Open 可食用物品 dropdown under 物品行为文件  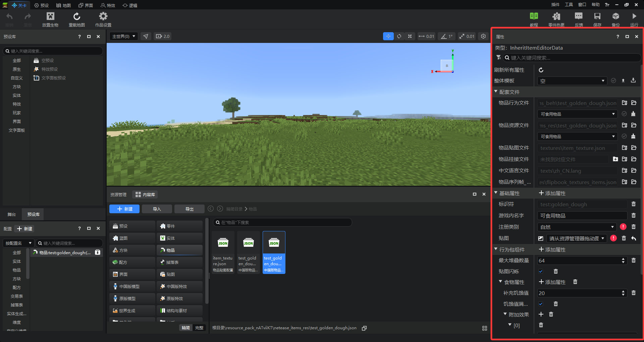click(577, 114)
